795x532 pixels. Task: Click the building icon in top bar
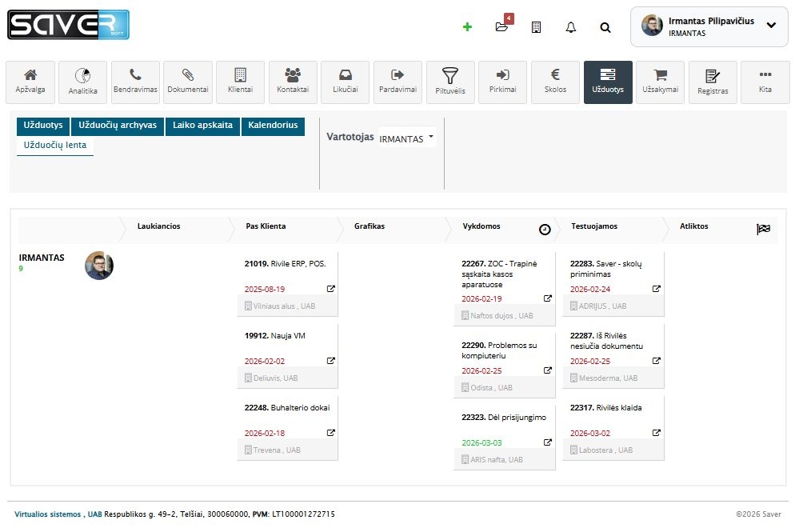click(536, 27)
